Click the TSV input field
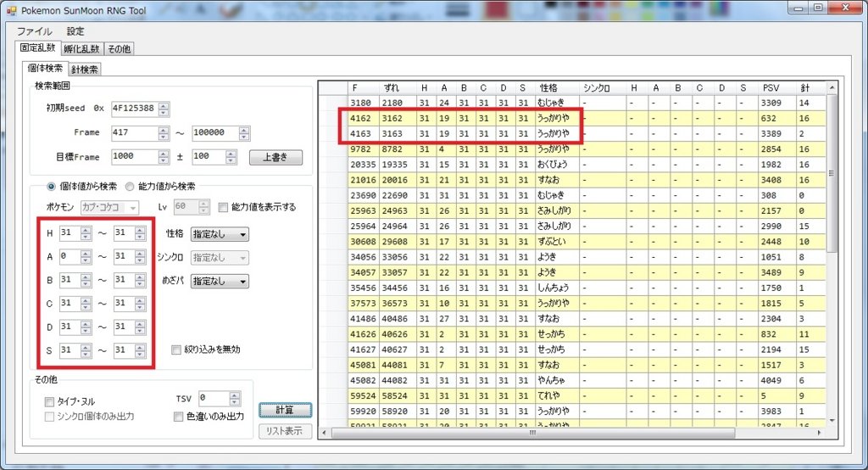The height and width of the screenshot is (470, 868). 214,398
